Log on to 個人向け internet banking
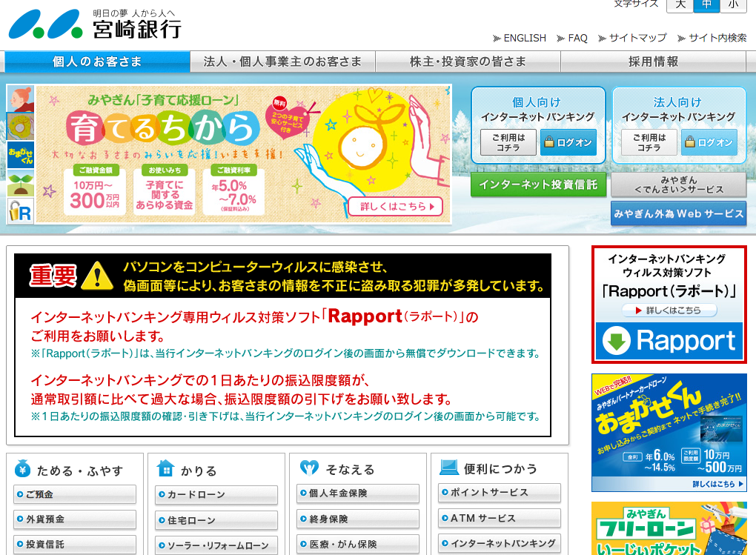Image resolution: width=756 pixels, height=555 pixels. pyautogui.click(x=568, y=143)
